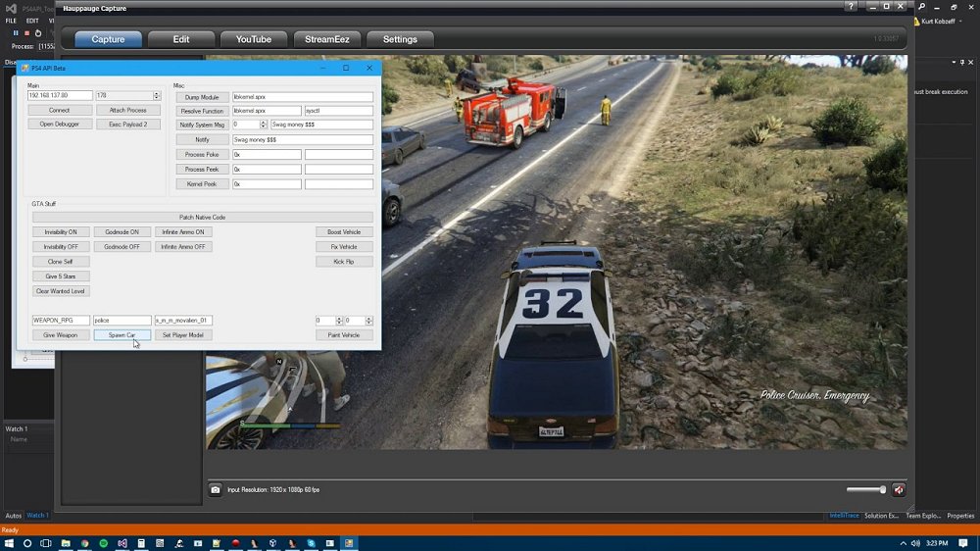Click the first Paint Vehicle color stepper

tap(339, 321)
